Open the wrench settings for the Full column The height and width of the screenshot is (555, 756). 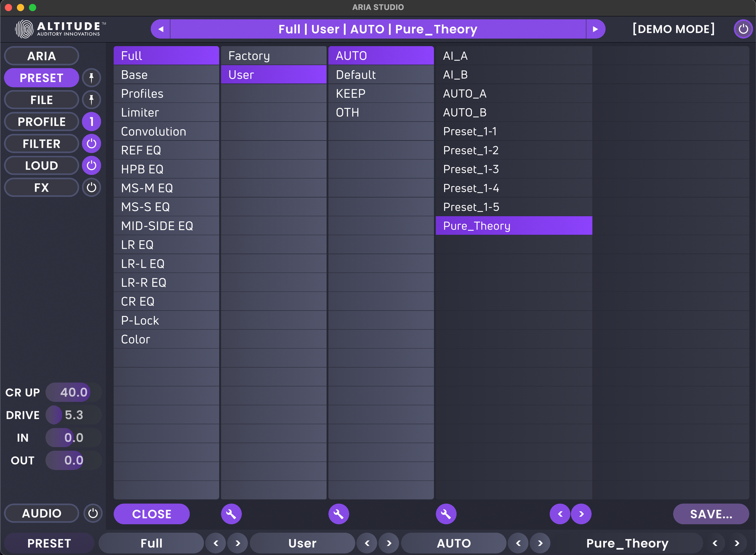tap(231, 514)
